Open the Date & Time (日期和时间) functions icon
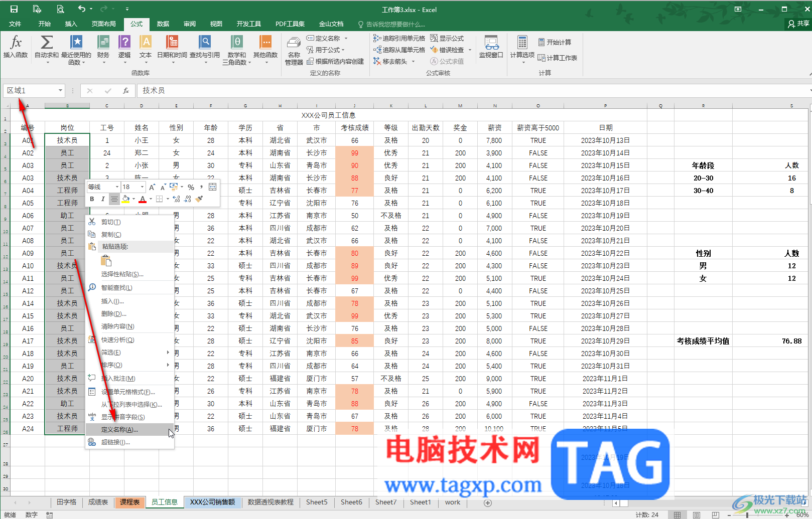The height and width of the screenshot is (519, 812). click(172, 42)
